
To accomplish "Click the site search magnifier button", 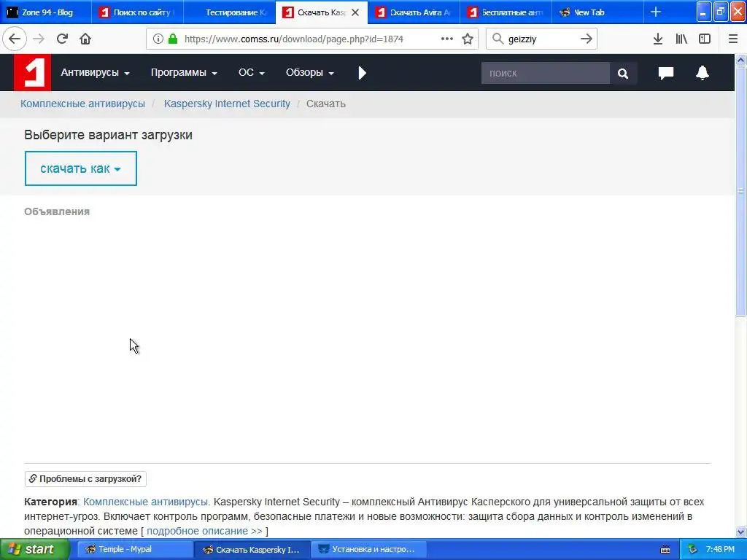I will tap(623, 74).
